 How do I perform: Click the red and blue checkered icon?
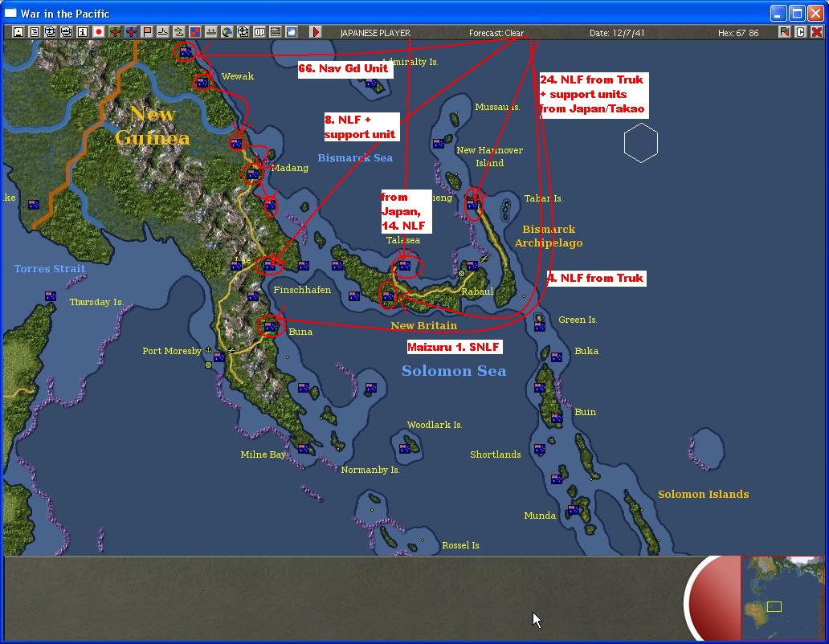click(x=195, y=32)
